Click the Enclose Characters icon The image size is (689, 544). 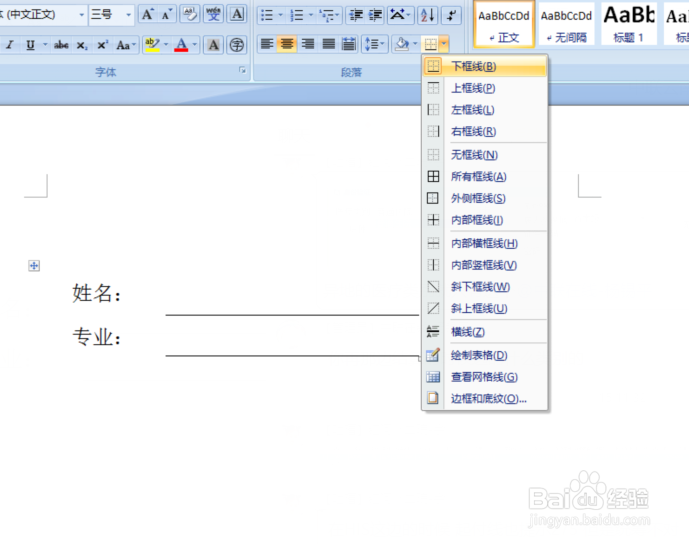coord(237,45)
